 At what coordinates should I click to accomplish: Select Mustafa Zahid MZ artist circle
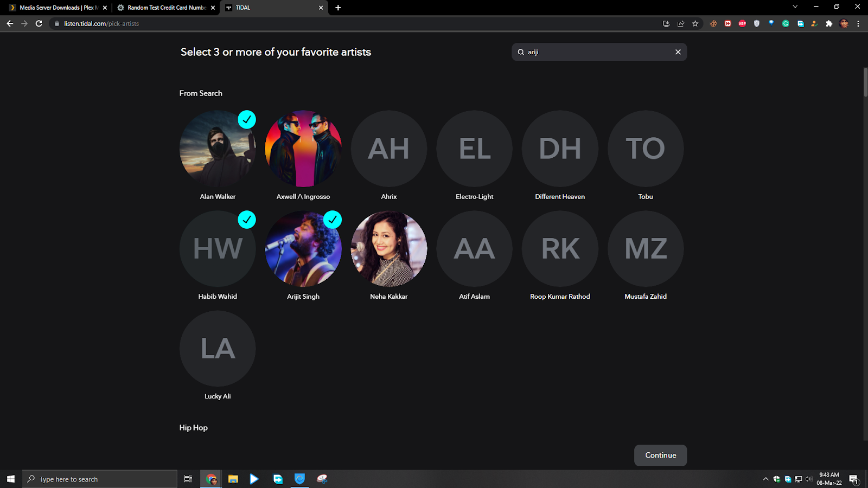pyautogui.click(x=646, y=249)
